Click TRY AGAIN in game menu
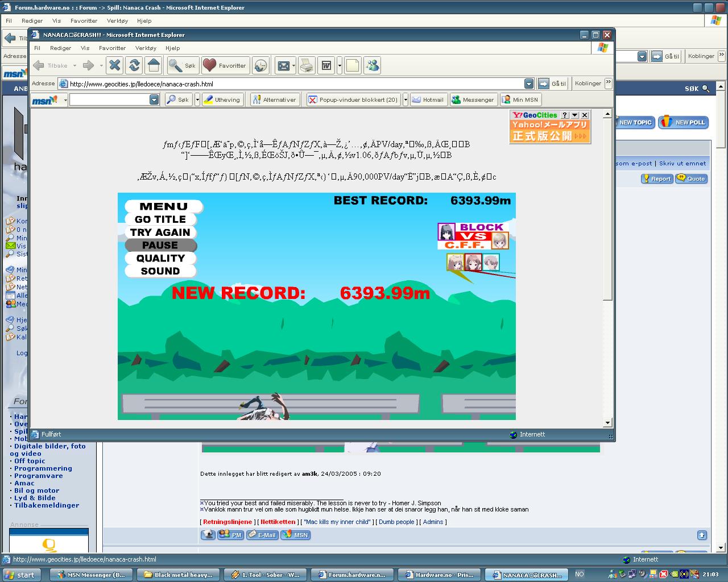The height and width of the screenshot is (582, 728). coord(160,232)
